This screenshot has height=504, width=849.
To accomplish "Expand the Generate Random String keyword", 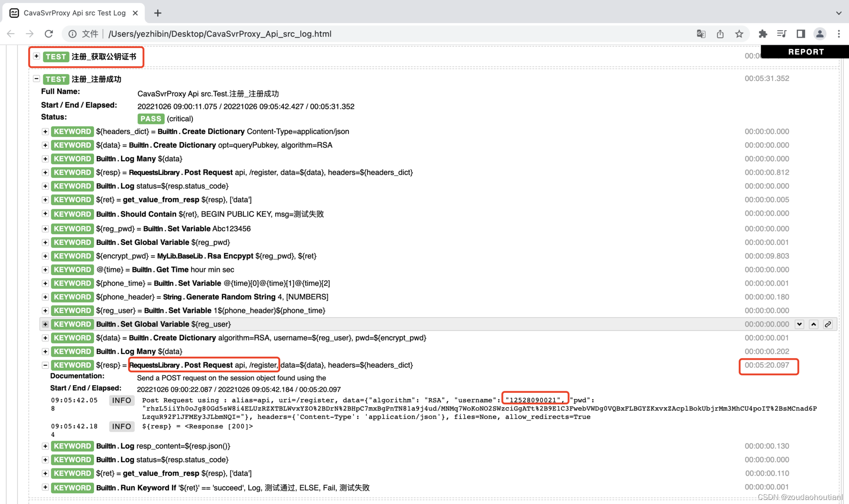I will tap(45, 297).
